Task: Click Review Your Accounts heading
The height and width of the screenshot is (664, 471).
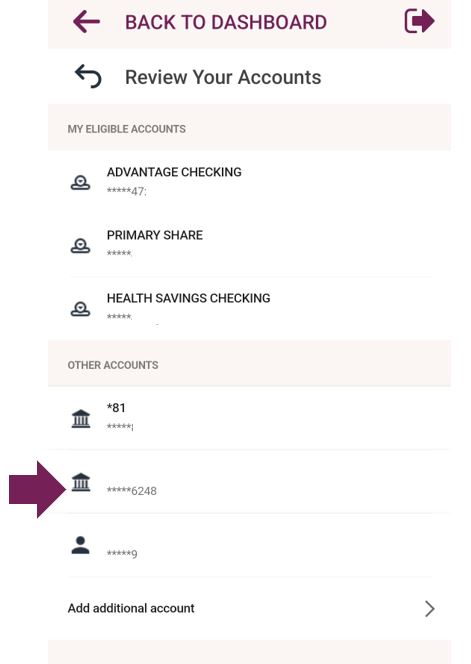Action: tap(223, 77)
